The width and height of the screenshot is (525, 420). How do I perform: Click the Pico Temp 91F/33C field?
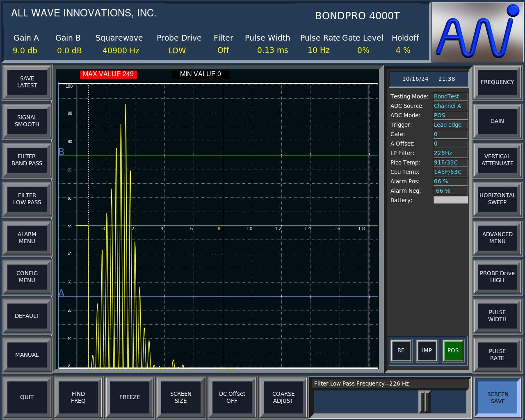pyautogui.click(x=450, y=162)
